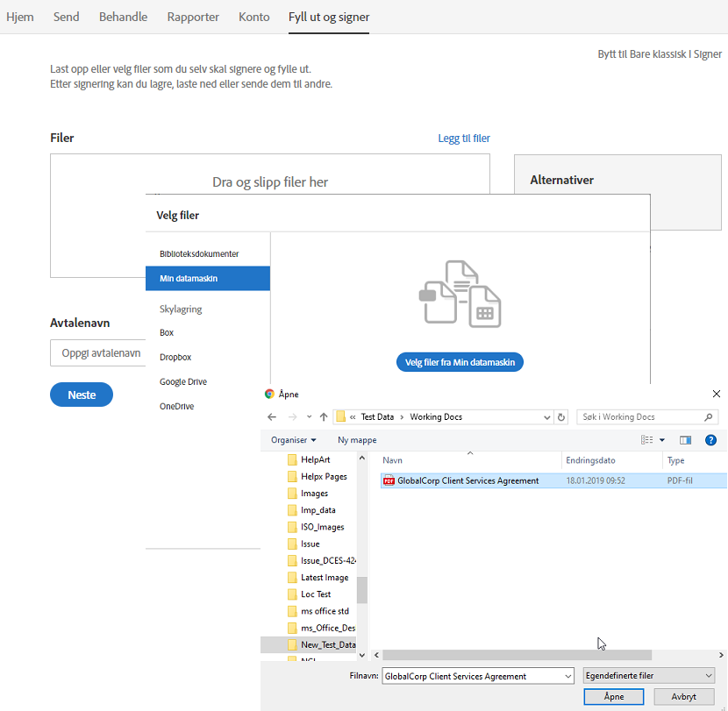
Task: Open the Send tab
Action: coord(67,17)
